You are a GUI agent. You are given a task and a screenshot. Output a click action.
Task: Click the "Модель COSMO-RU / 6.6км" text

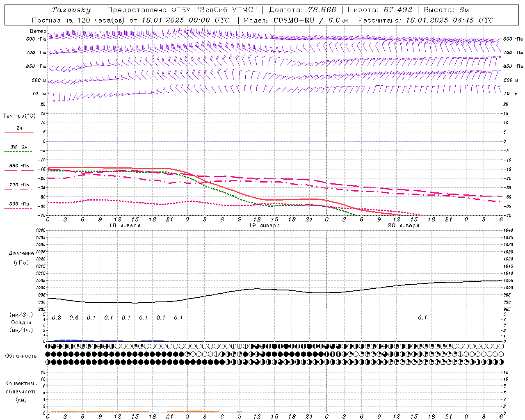click(x=295, y=20)
